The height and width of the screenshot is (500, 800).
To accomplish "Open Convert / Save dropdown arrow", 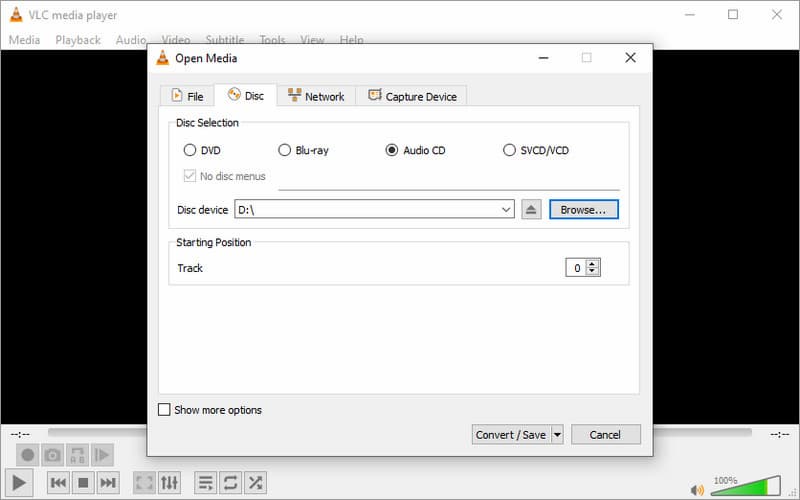I will pos(557,435).
